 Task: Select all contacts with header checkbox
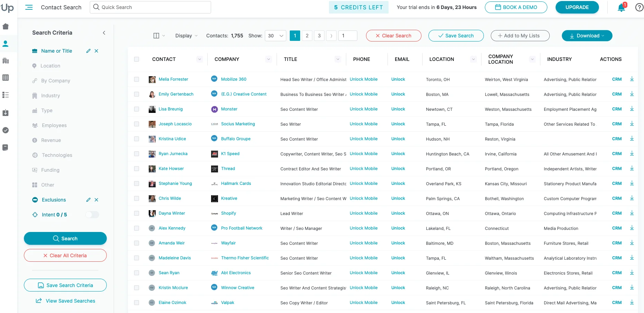pyautogui.click(x=137, y=59)
